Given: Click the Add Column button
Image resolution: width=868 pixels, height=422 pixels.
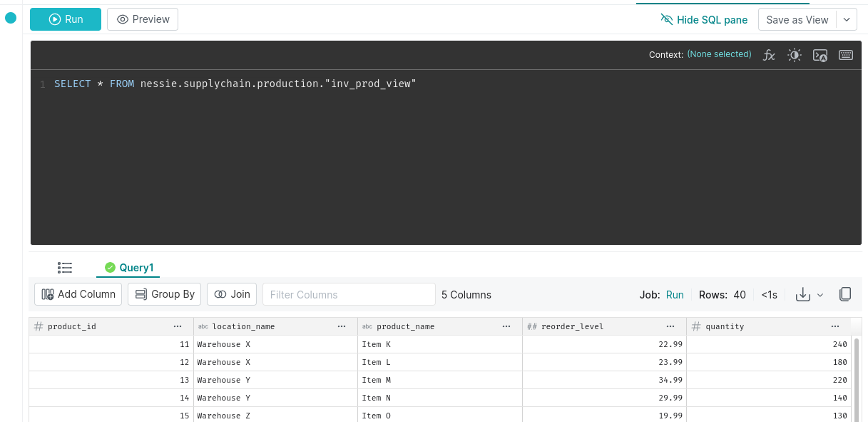Looking at the screenshot, I should (x=78, y=294).
